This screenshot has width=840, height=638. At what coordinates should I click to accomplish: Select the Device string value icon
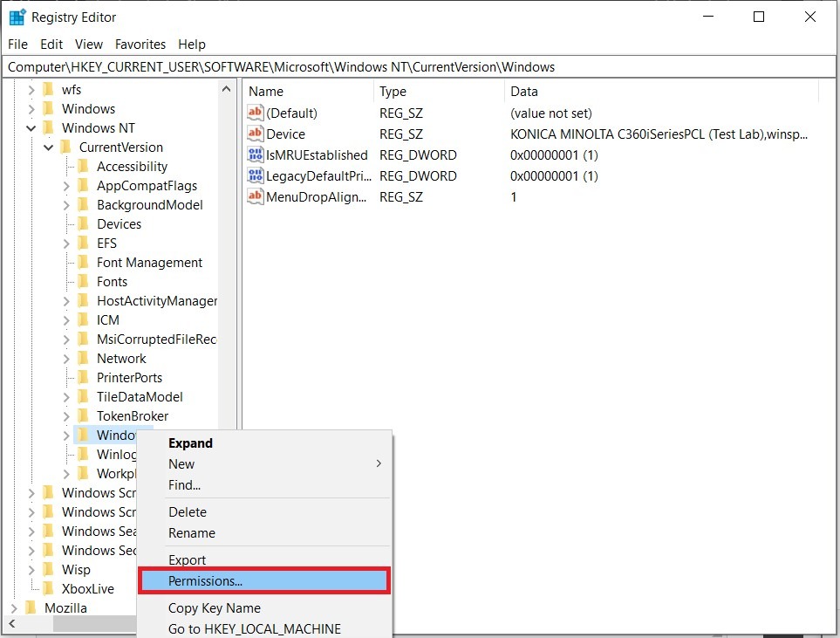256,134
